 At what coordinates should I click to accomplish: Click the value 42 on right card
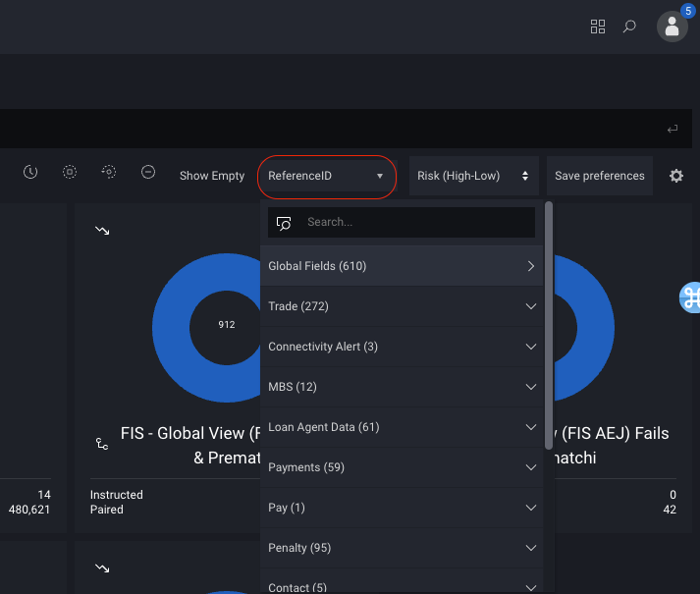point(670,510)
